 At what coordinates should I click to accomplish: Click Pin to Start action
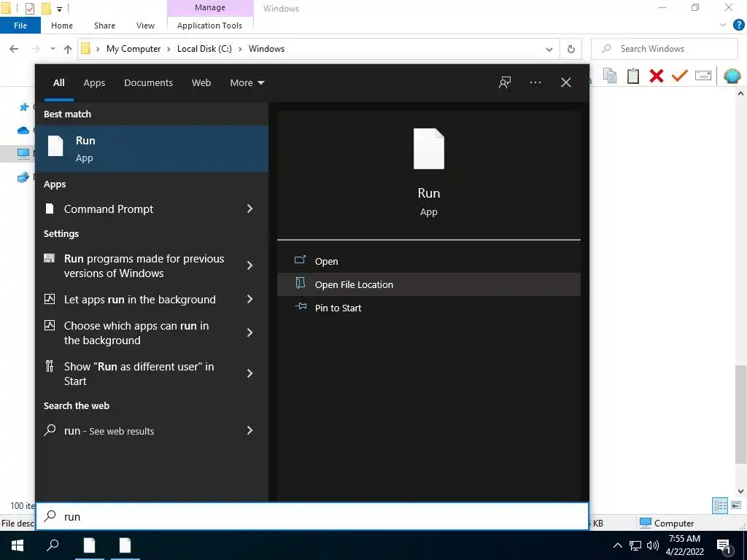429,308
